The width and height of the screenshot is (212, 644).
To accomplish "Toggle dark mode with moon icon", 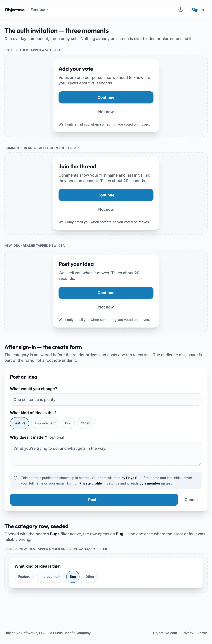I will coord(181,10).
